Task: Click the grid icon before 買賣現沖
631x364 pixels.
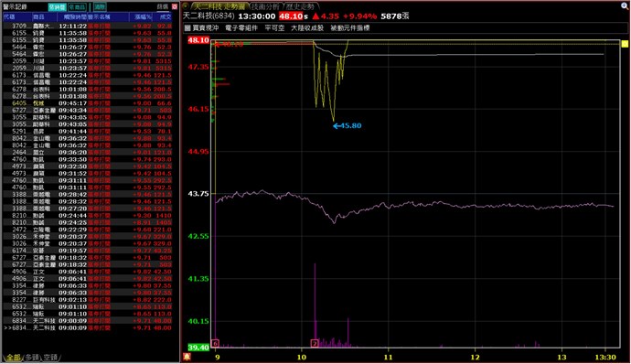Action: pos(187,27)
